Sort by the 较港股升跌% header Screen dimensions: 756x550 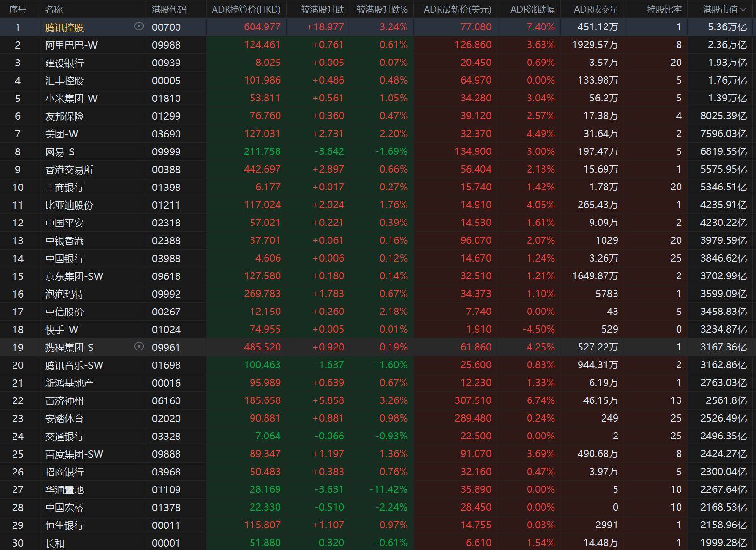(x=382, y=9)
